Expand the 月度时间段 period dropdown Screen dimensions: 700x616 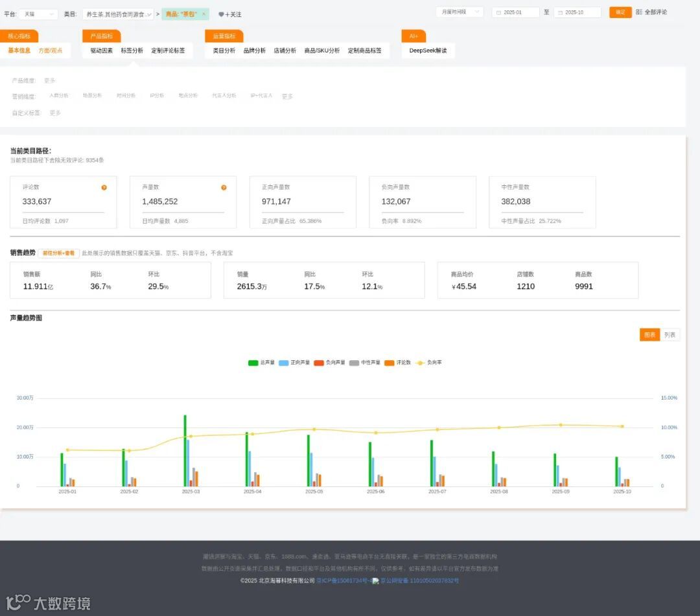coord(460,12)
